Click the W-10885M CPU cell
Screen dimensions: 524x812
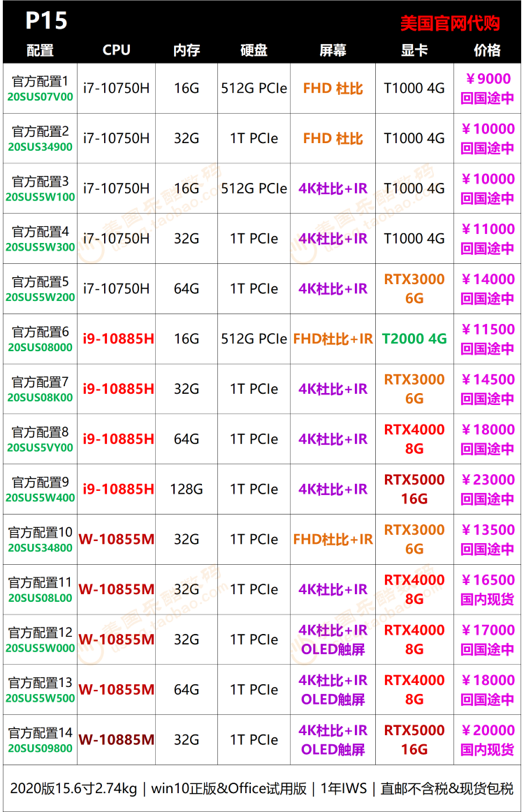click(116, 740)
